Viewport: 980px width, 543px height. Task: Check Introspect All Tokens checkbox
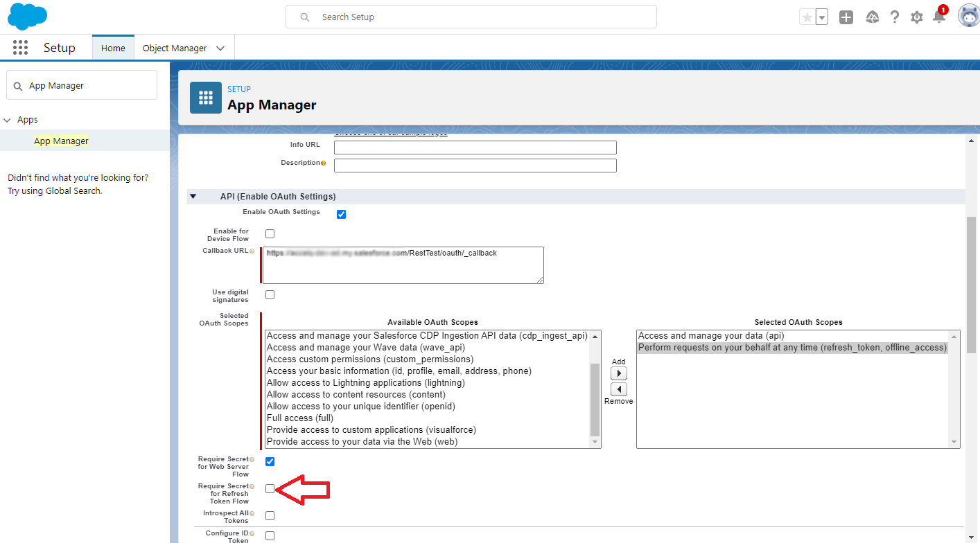point(270,515)
